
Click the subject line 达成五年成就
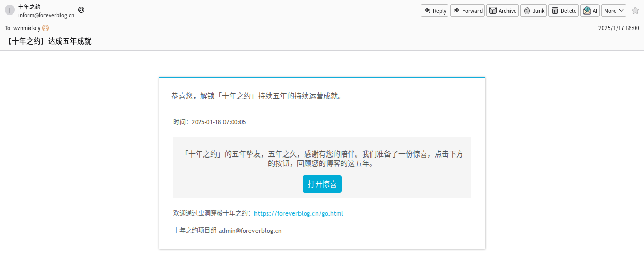49,41
